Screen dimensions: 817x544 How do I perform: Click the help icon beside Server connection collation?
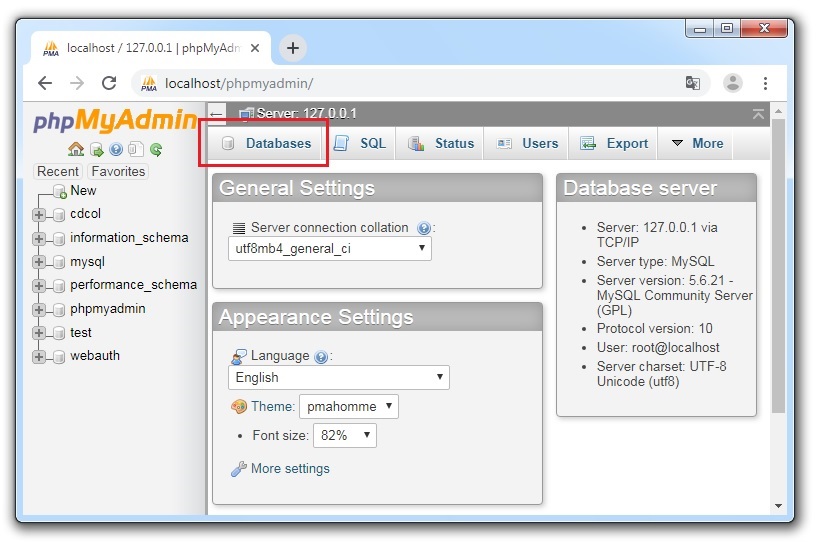(x=424, y=229)
